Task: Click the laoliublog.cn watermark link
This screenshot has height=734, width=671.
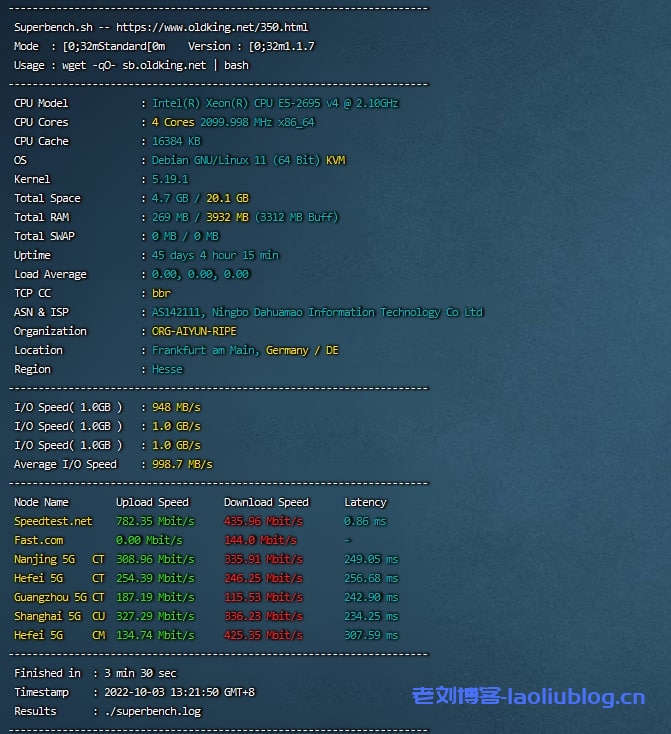Action: coord(528,697)
